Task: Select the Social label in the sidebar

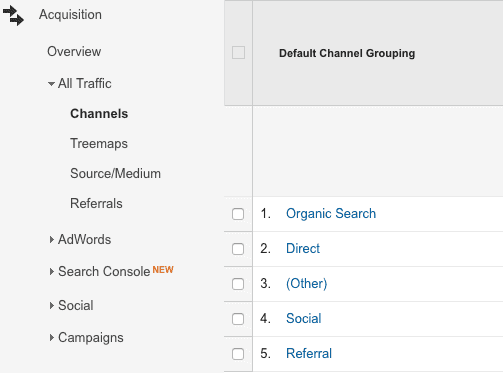Action: tap(76, 306)
